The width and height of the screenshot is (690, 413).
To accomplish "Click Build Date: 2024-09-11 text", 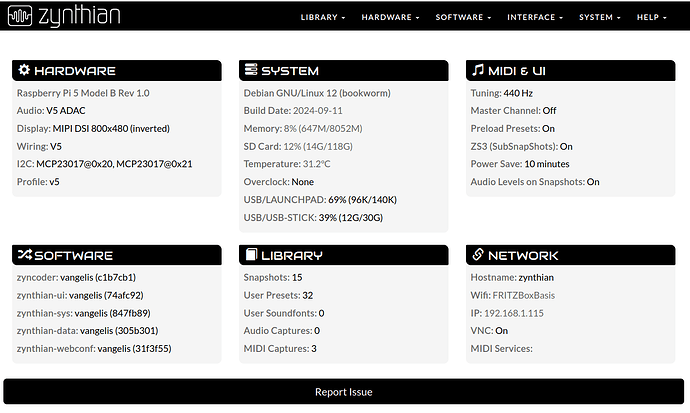I will [x=293, y=110].
